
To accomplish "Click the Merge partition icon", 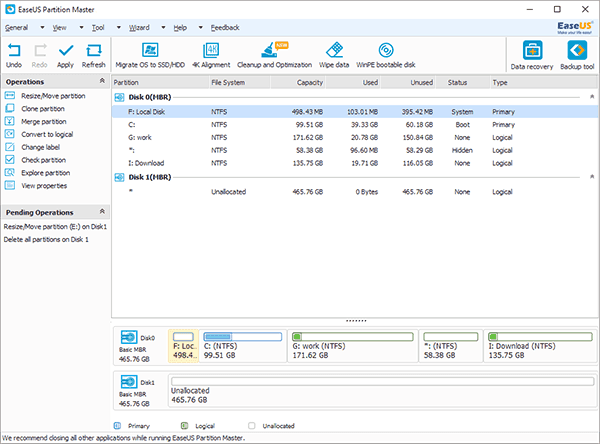I will 10,121.
